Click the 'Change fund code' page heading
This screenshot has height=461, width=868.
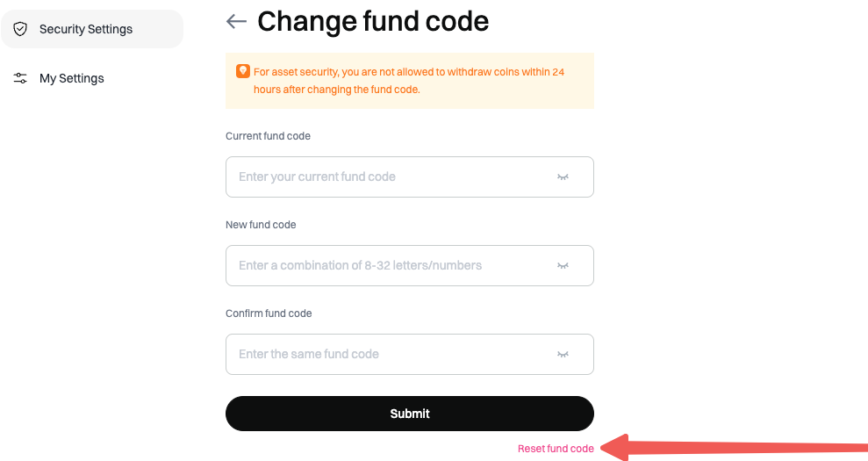tap(373, 21)
